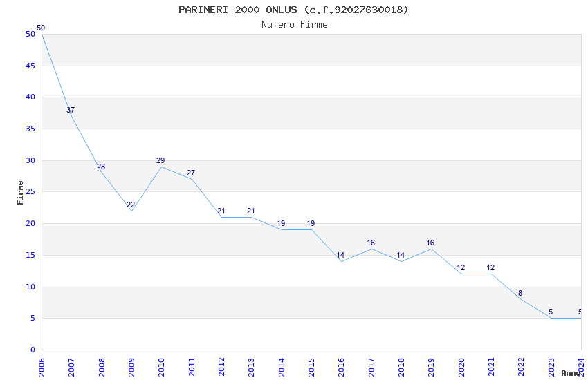The image size is (588, 380).
Task: Click x-axis year label '2010'
Action: tap(161, 368)
